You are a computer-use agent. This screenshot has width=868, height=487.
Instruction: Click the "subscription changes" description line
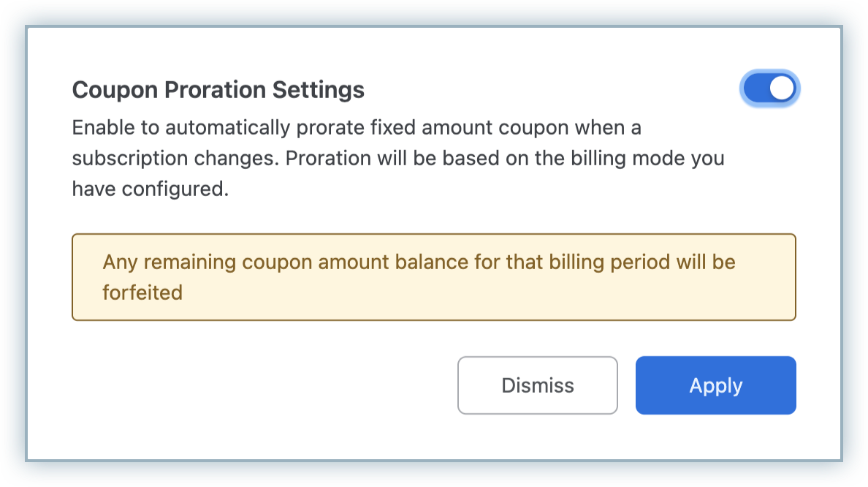(397, 159)
